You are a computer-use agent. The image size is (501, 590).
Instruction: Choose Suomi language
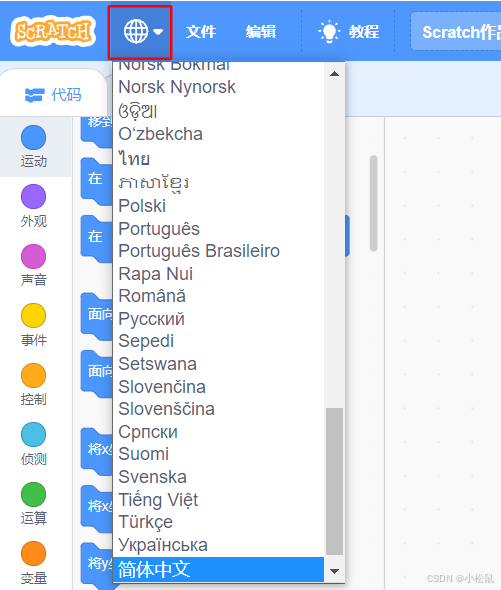click(x=218, y=454)
